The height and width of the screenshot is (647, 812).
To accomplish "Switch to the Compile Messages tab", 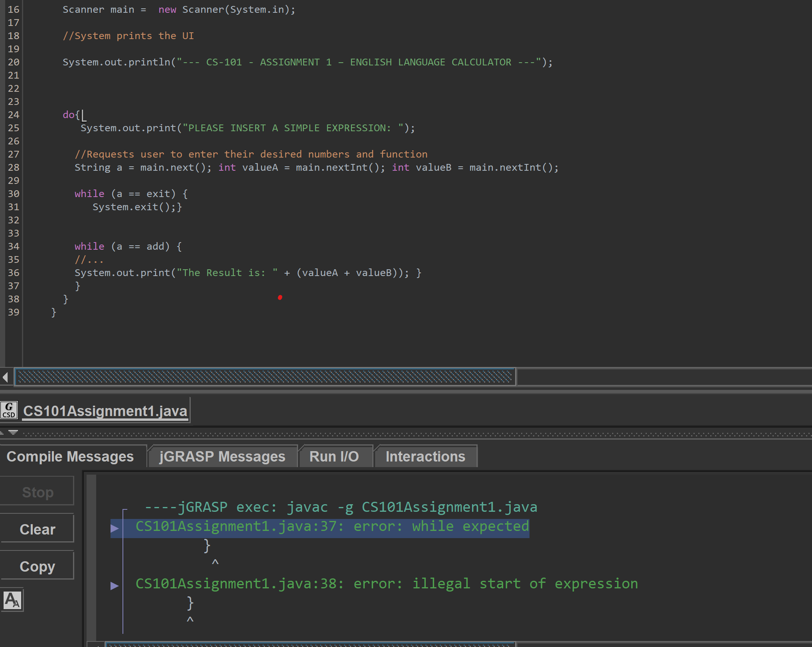I will [71, 456].
